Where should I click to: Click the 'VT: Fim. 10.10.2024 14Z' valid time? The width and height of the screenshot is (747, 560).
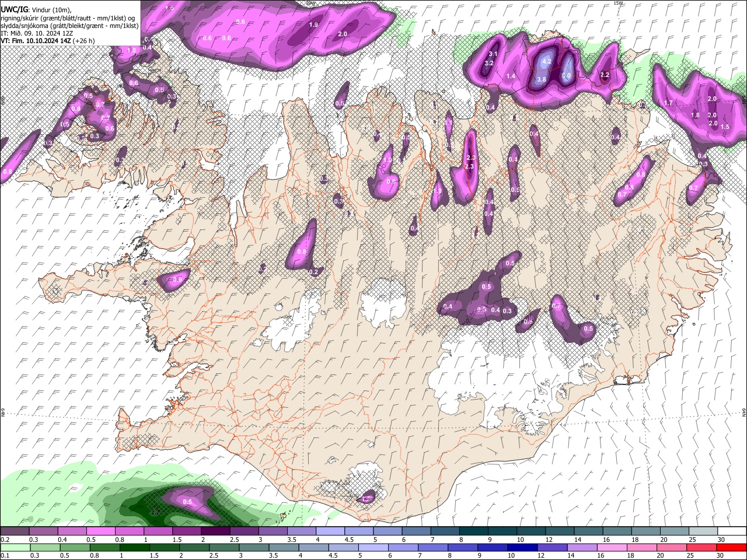36,41
